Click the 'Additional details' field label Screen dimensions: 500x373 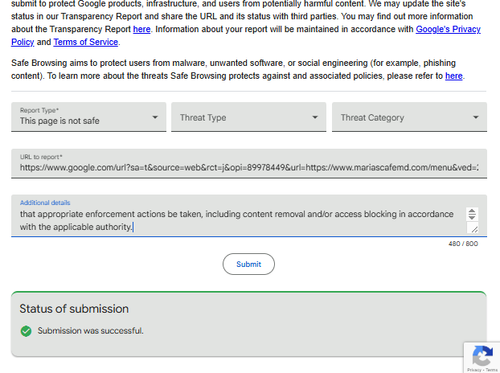pos(45,203)
